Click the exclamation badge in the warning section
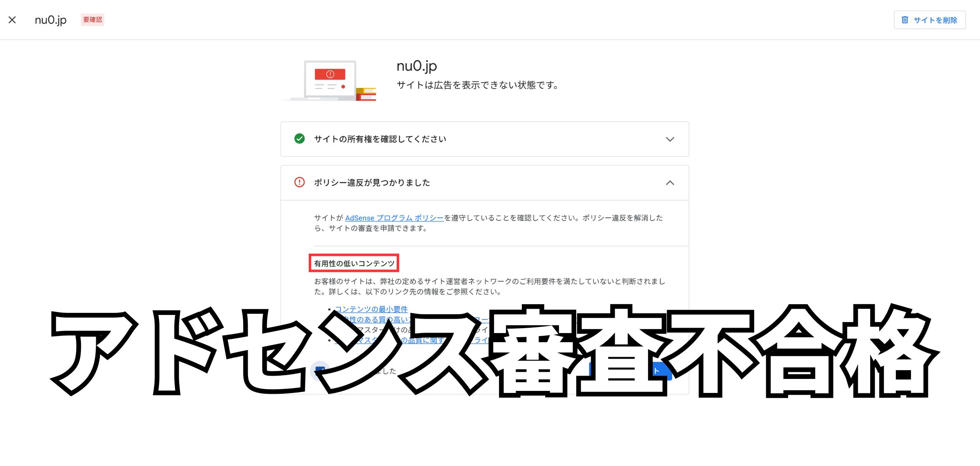980x466 pixels. 299,182
